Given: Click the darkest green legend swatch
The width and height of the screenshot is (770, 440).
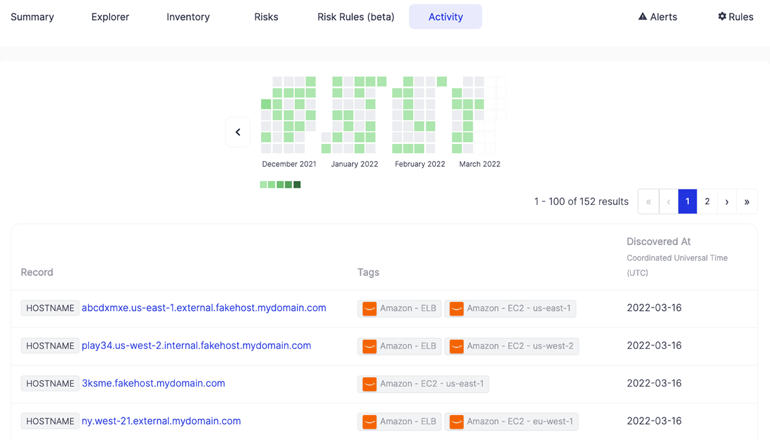Looking at the screenshot, I should [297, 185].
